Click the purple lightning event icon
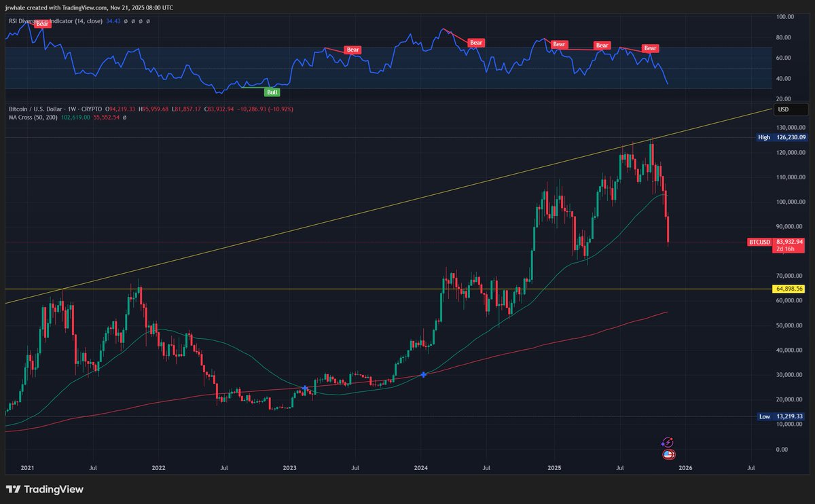The width and height of the screenshot is (815, 504). (667, 442)
